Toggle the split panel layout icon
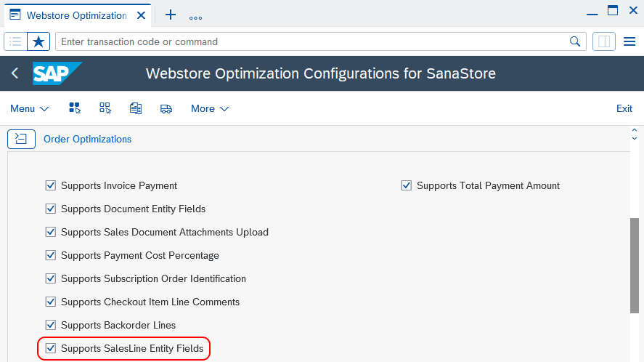 (x=603, y=41)
